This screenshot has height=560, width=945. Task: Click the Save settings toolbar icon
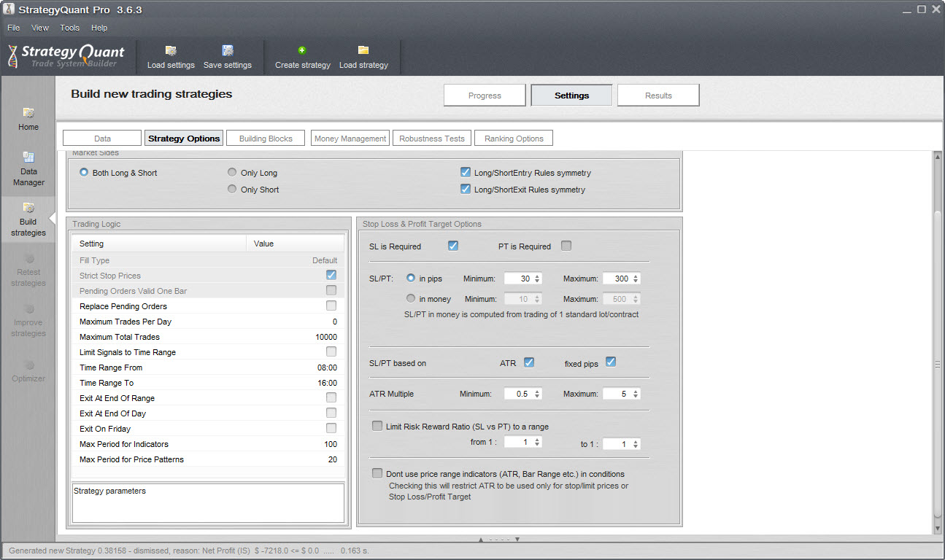(x=228, y=50)
